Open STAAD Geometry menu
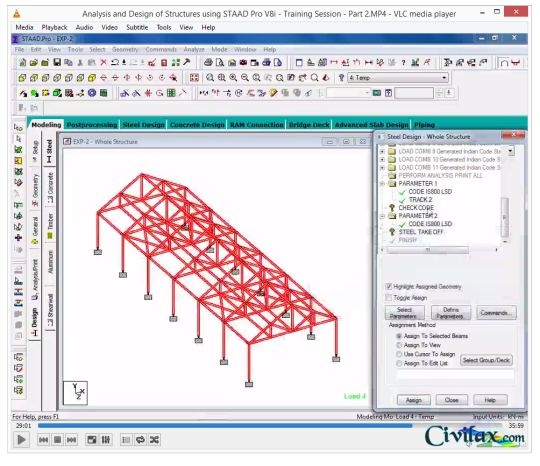The width and height of the screenshot is (540, 466). pos(125,50)
